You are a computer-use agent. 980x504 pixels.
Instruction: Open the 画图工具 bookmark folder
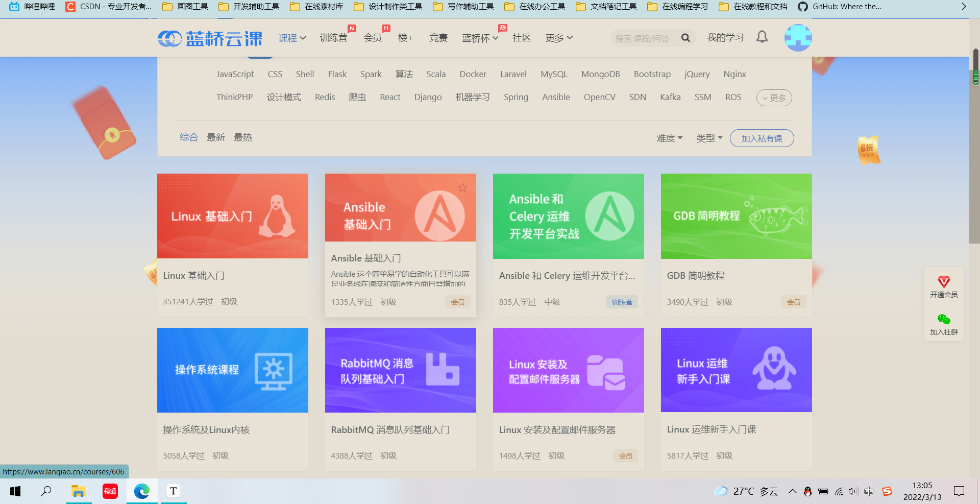[185, 7]
